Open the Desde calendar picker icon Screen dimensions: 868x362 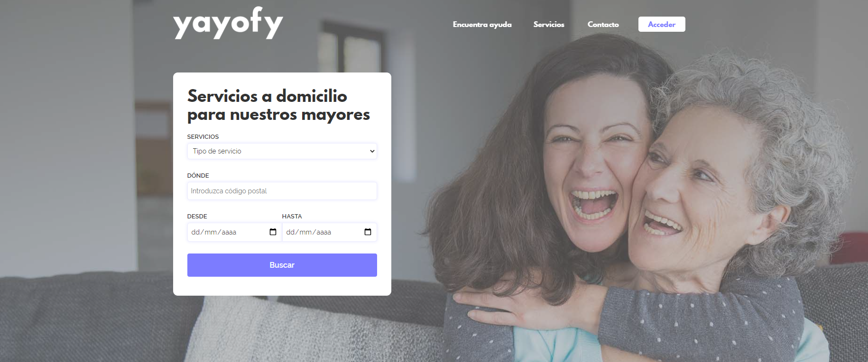tap(273, 232)
